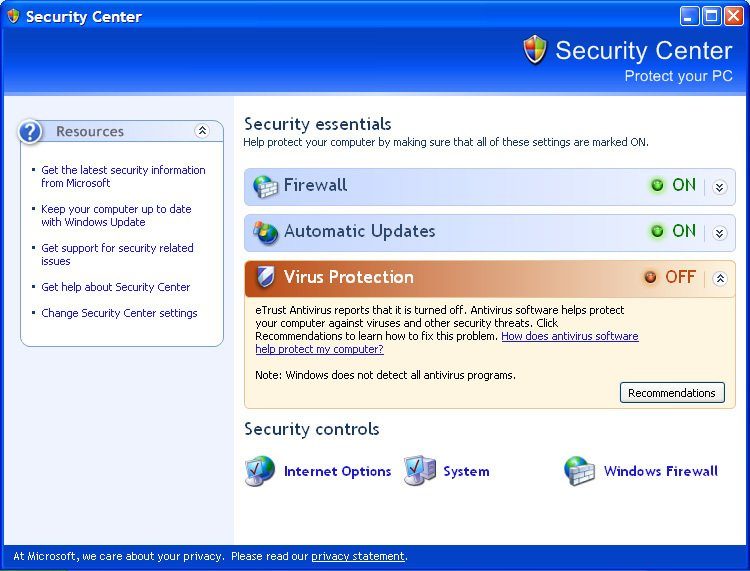Click the red Virus Protection OFF indicator
This screenshot has width=750, height=571.
click(651, 277)
